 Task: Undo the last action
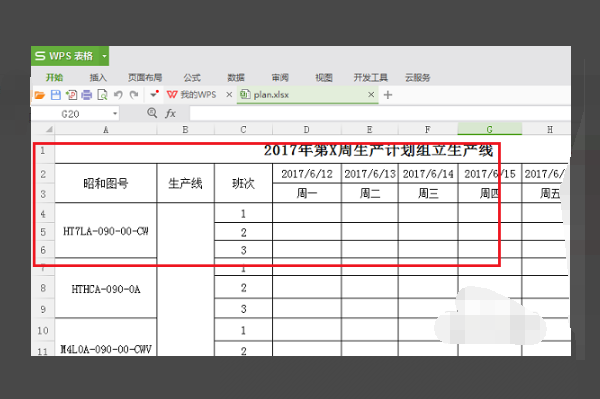[118, 94]
